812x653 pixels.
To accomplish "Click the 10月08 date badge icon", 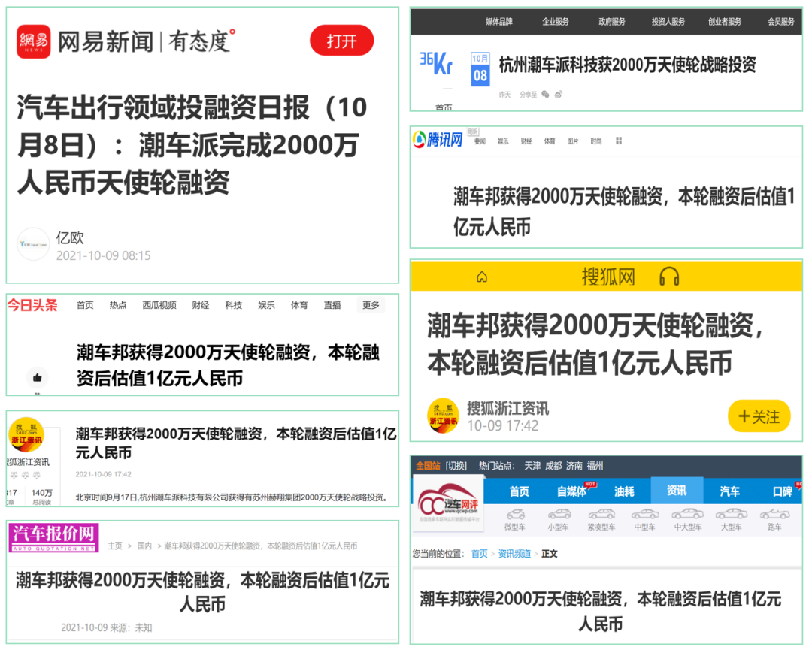I will coord(480,69).
